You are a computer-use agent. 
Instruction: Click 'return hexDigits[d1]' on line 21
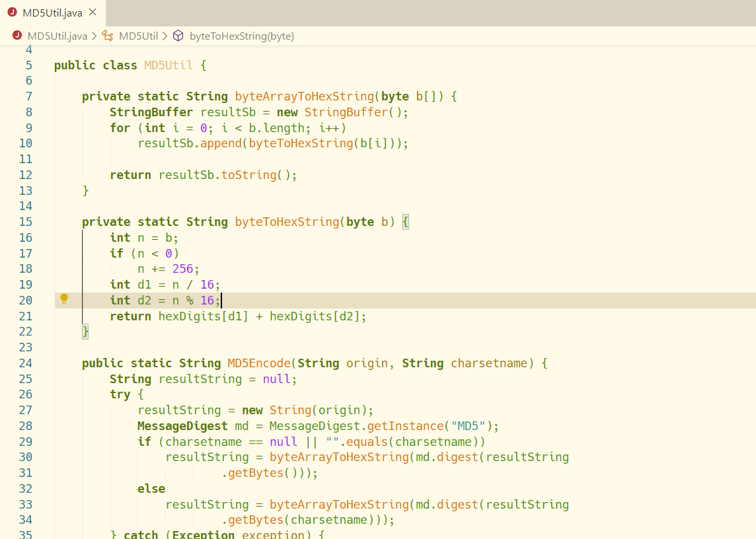coord(179,316)
